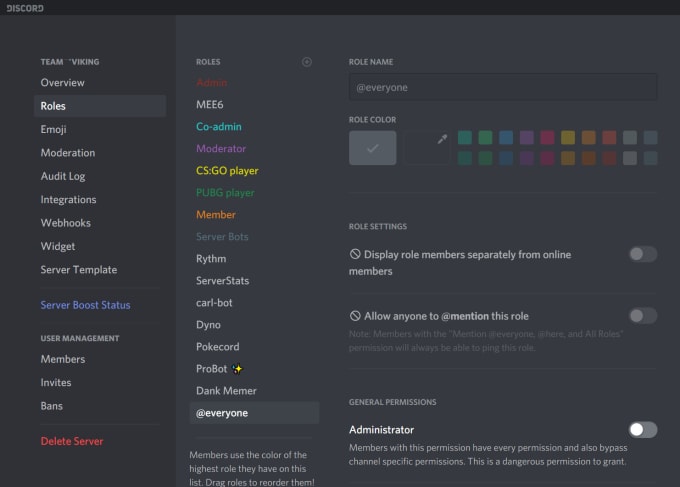Select the @everyone role

click(255, 413)
